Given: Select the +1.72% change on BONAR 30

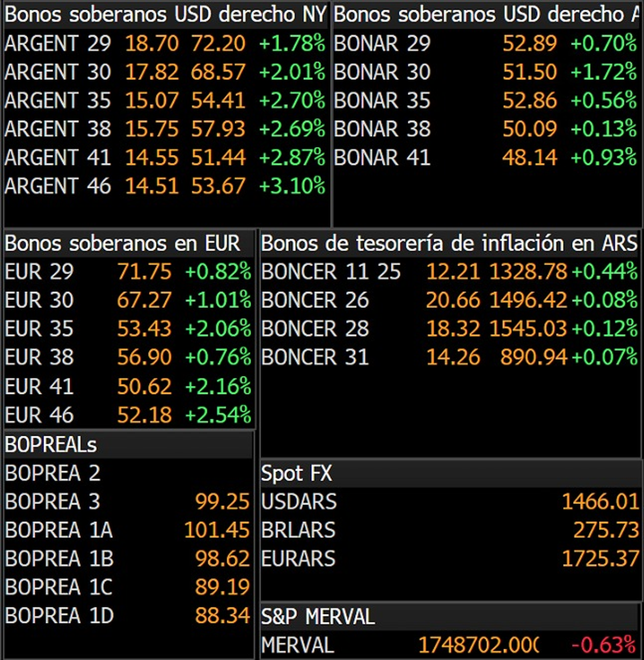Looking at the screenshot, I should pyautogui.click(x=604, y=72).
